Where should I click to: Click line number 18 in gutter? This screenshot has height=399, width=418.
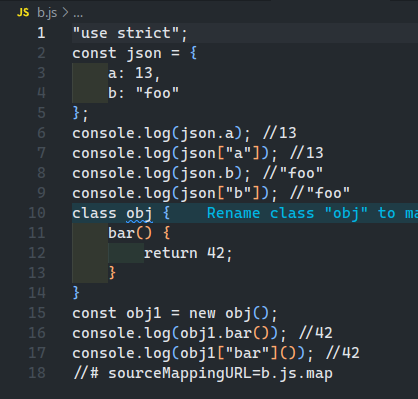[x=37, y=373]
